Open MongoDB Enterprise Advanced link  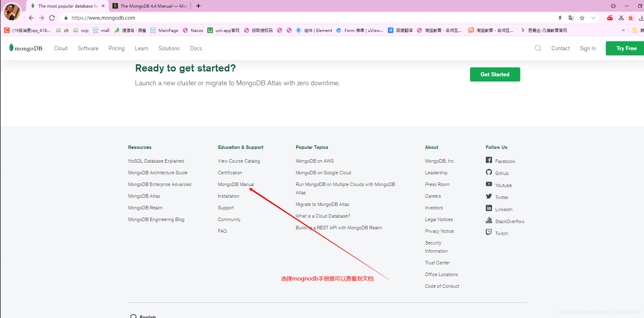pyautogui.click(x=160, y=184)
